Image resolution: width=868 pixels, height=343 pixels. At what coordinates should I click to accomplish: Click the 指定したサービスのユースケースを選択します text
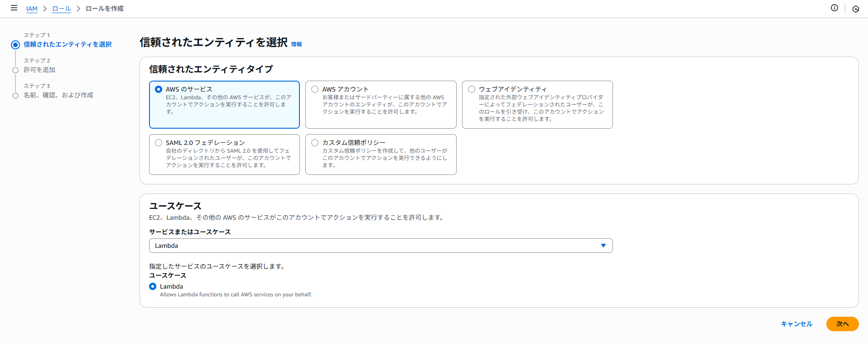pos(218,266)
